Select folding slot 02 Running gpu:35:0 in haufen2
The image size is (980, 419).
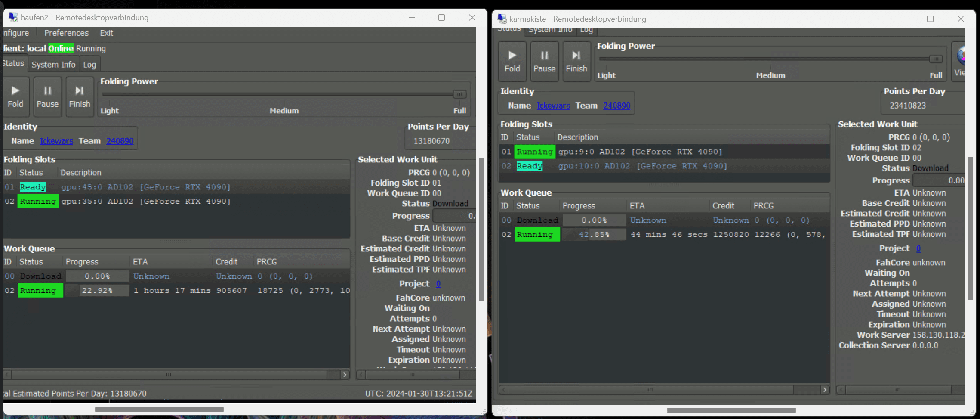coord(176,201)
